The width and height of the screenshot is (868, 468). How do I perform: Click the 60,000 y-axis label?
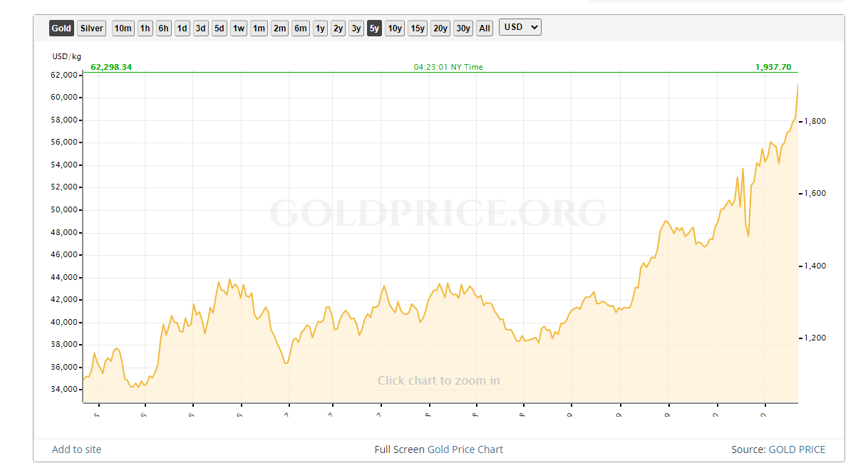[65, 98]
